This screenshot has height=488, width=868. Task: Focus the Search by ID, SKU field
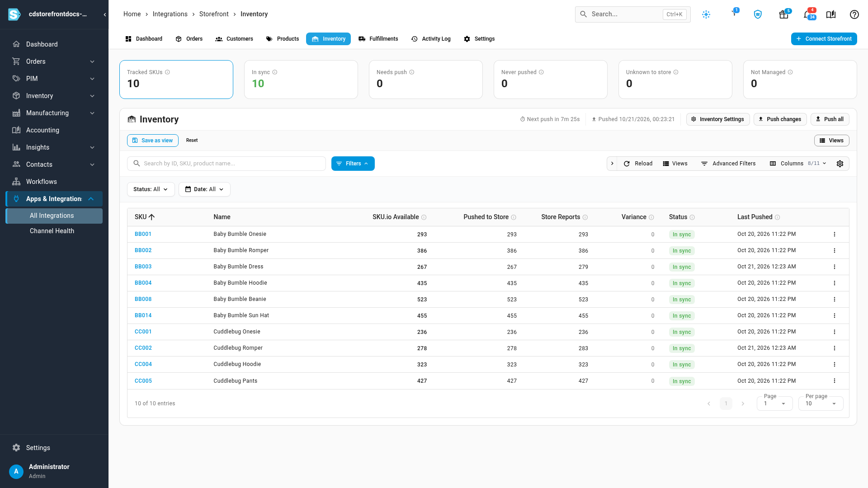point(226,164)
